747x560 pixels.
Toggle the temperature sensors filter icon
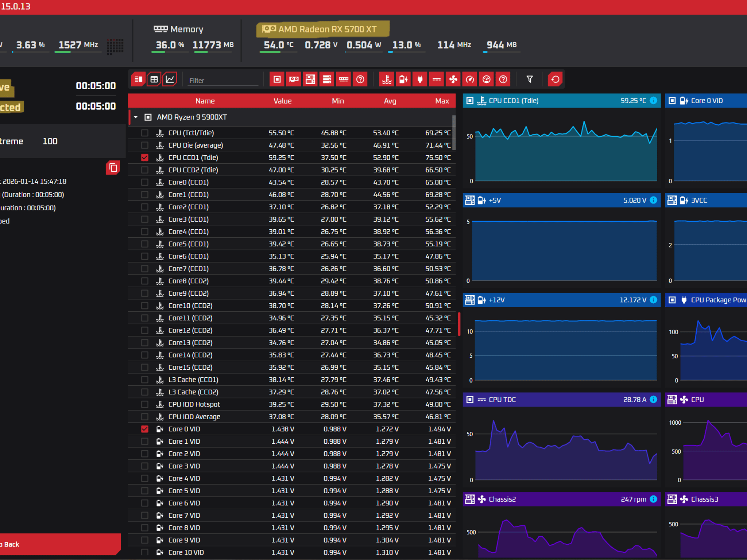point(387,79)
